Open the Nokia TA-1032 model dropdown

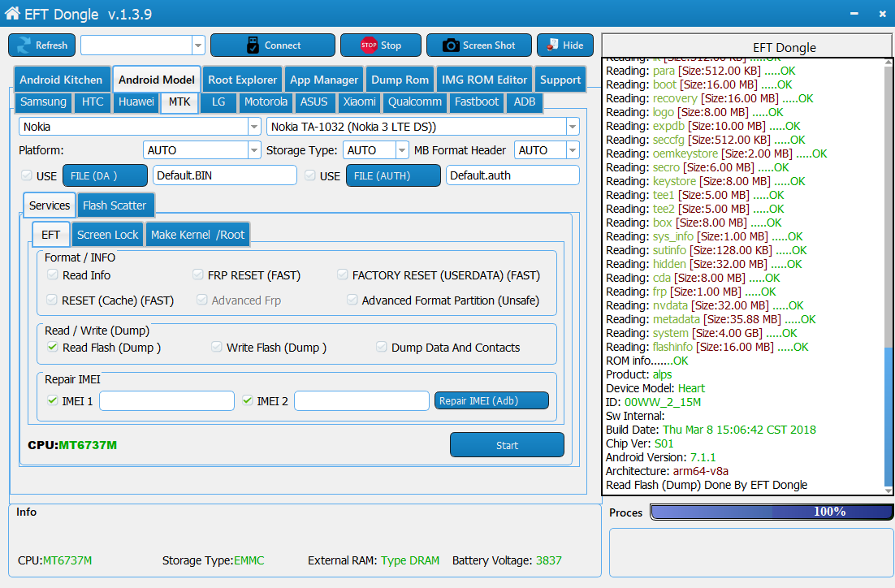(x=573, y=127)
